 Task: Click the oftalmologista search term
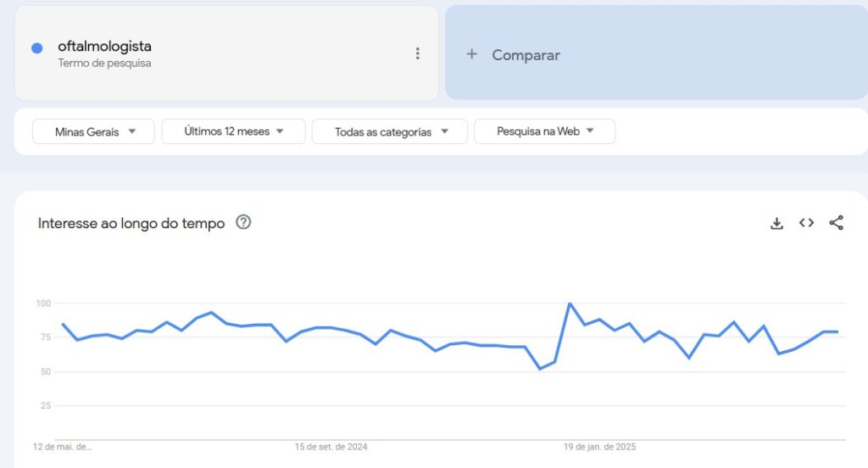(x=104, y=47)
